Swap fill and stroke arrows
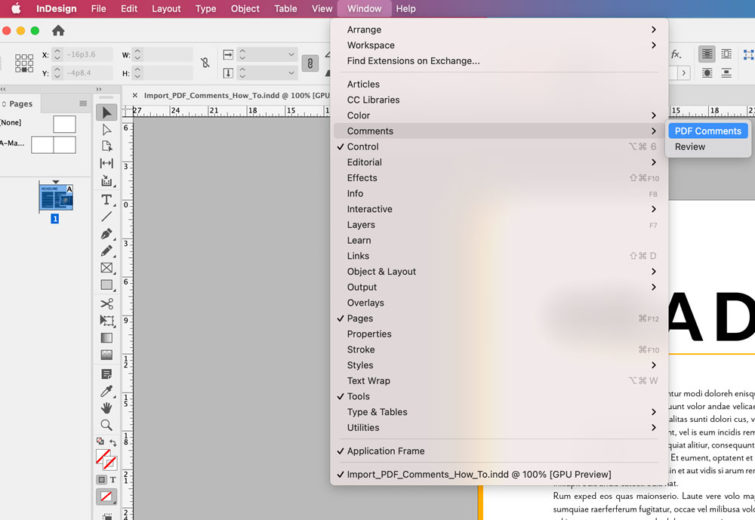755x520 pixels. pos(113,442)
